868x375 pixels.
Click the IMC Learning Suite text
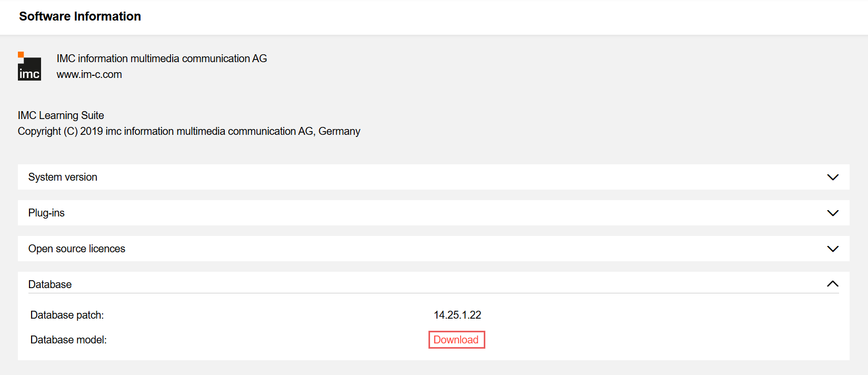tap(61, 115)
